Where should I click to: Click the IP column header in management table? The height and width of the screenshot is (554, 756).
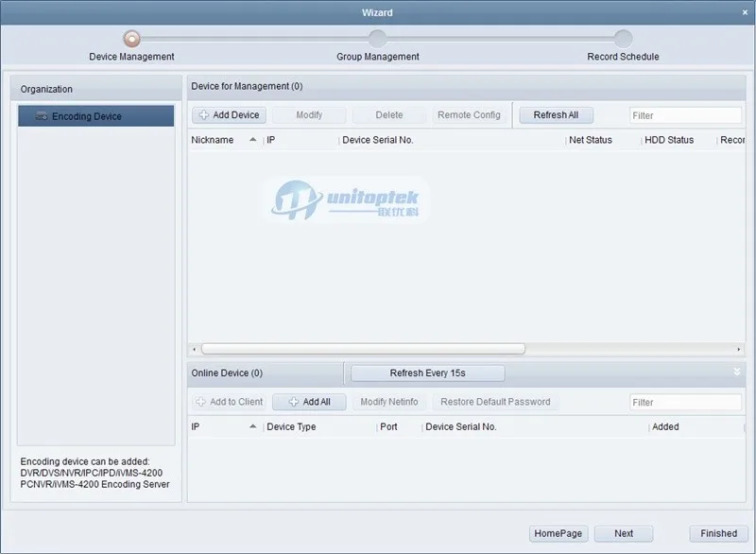pyautogui.click(x=301, y=140)
